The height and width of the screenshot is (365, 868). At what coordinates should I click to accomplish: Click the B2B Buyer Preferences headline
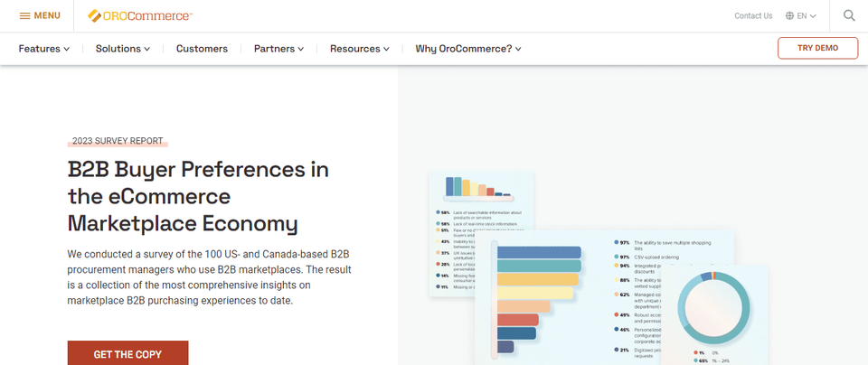[x=198, y=196]
